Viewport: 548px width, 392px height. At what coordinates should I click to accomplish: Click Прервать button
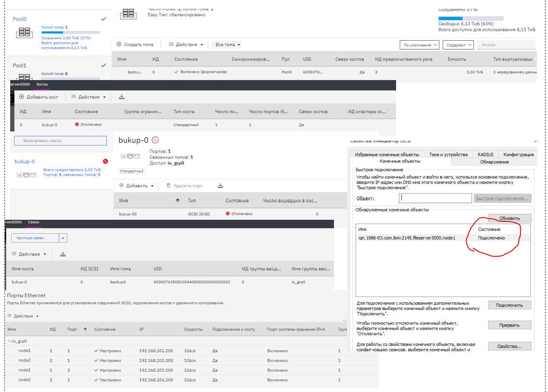(510, 325)
